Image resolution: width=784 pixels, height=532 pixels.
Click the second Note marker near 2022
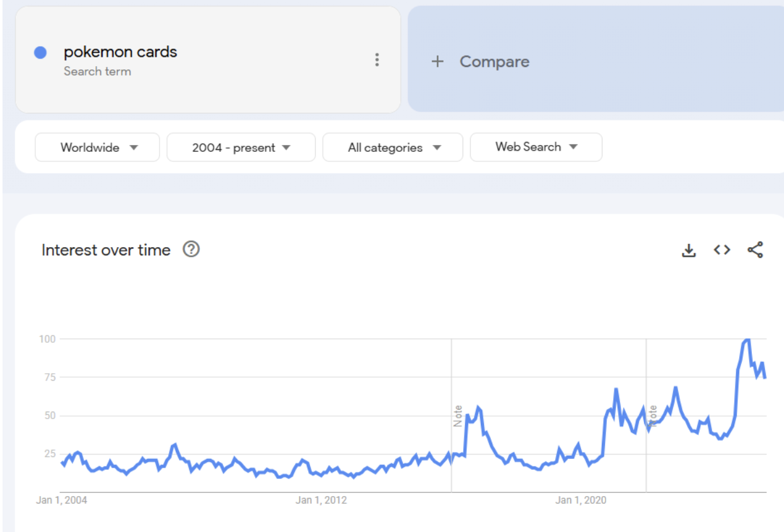(x=653, y=416)
